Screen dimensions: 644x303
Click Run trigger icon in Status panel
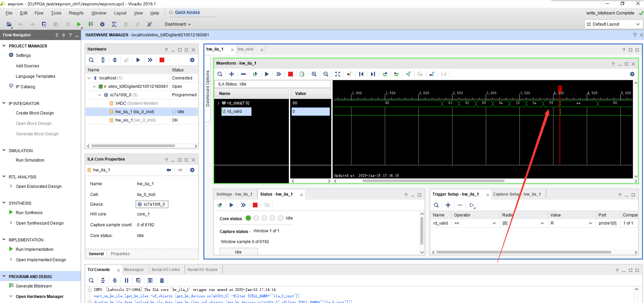click(x=231, y=205)
